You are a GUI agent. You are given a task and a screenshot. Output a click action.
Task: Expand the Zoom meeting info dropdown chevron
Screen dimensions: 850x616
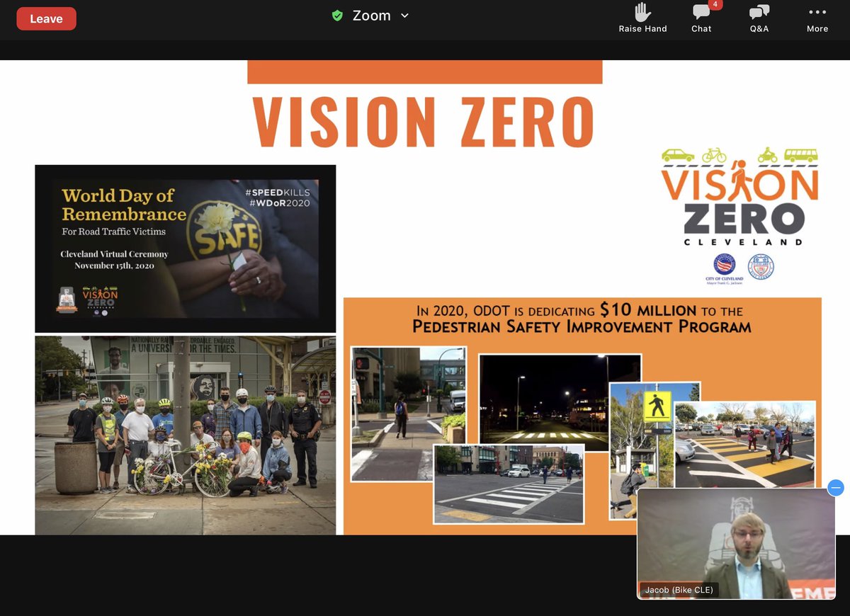(404, 16)
